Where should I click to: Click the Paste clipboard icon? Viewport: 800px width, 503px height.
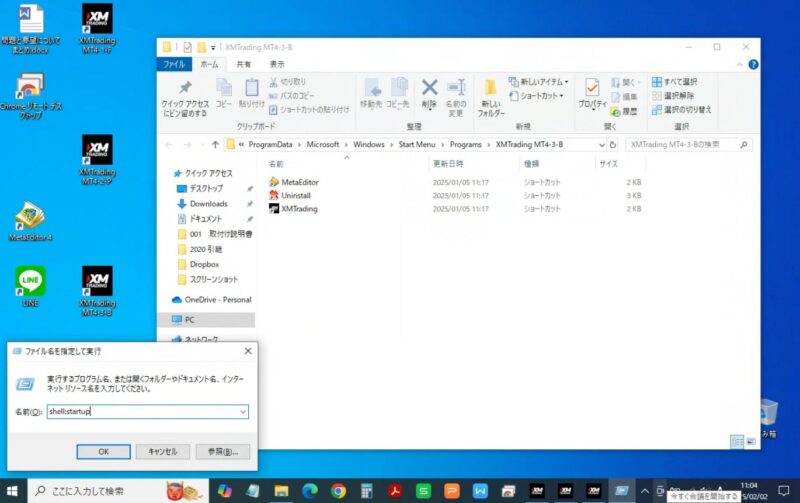[x=252, y=88]
